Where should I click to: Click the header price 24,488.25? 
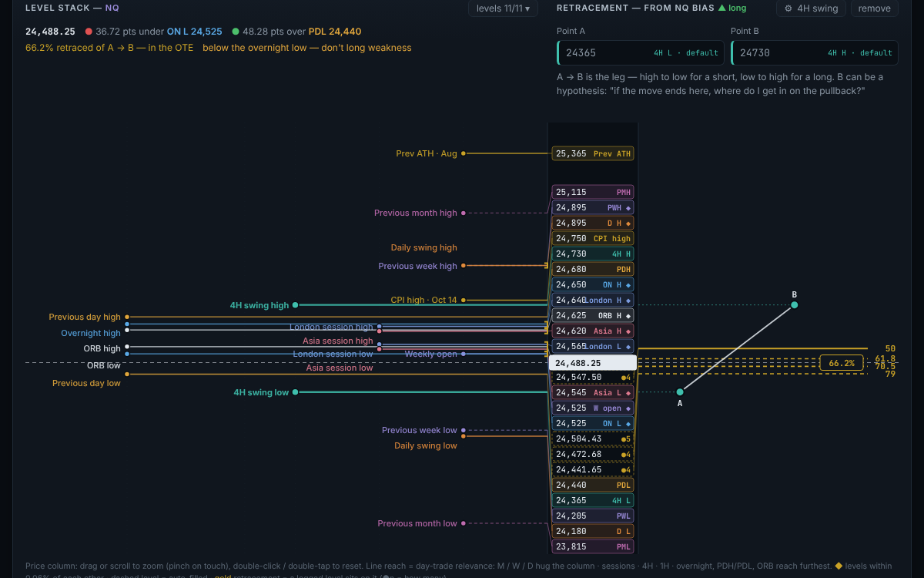pos(50,32)
